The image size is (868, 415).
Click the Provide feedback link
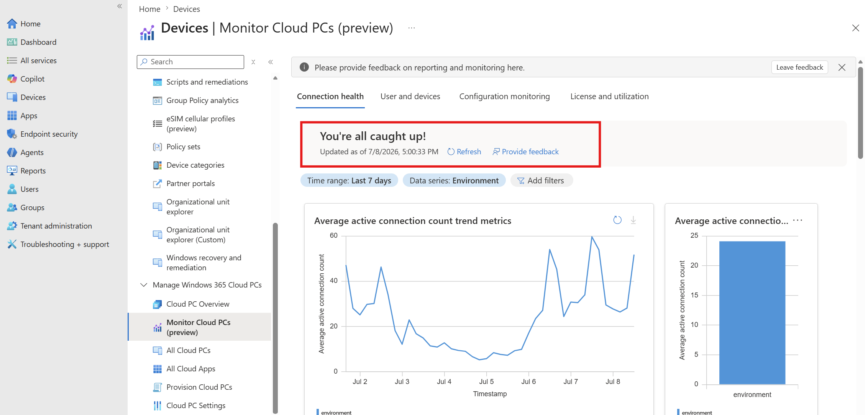pyautogui.click(x=526, y=152)
